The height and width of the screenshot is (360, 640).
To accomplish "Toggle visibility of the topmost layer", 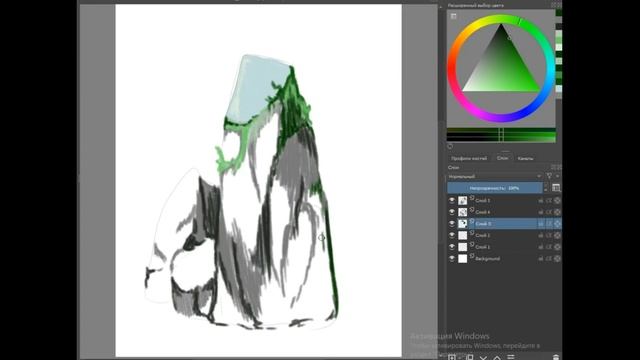I will [452, 200].
